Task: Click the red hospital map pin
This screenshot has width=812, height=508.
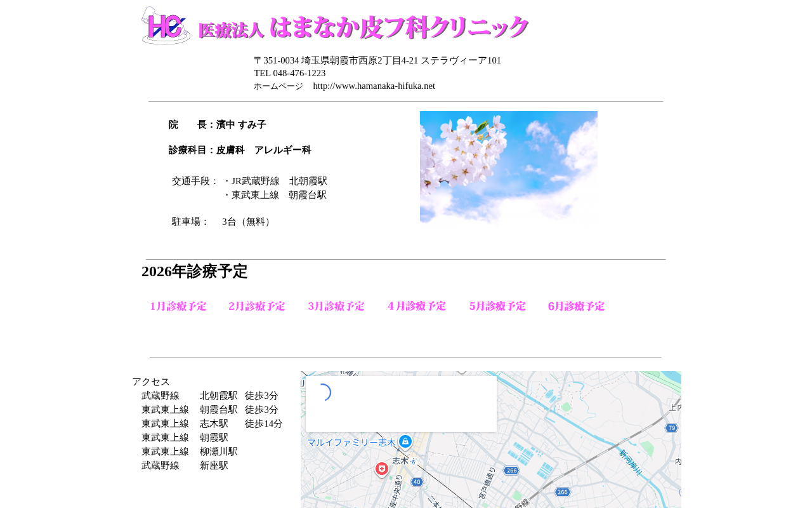Action: click(x=382, y=469)
